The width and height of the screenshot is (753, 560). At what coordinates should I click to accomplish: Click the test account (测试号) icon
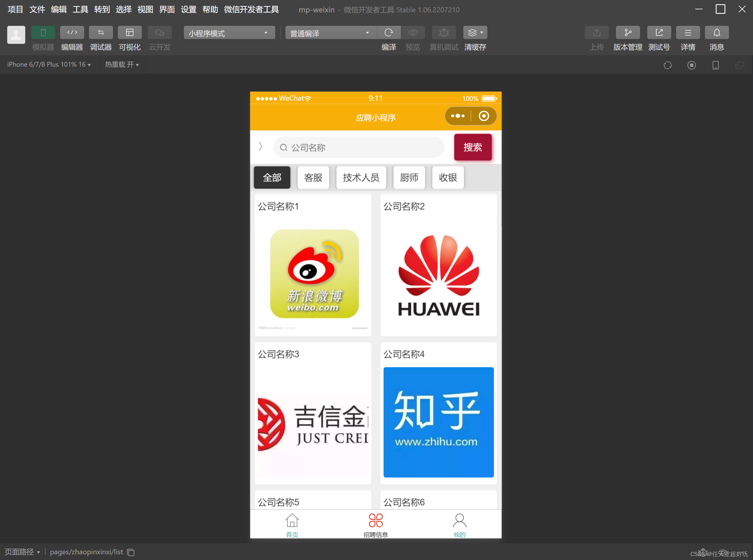click(659, 32)
